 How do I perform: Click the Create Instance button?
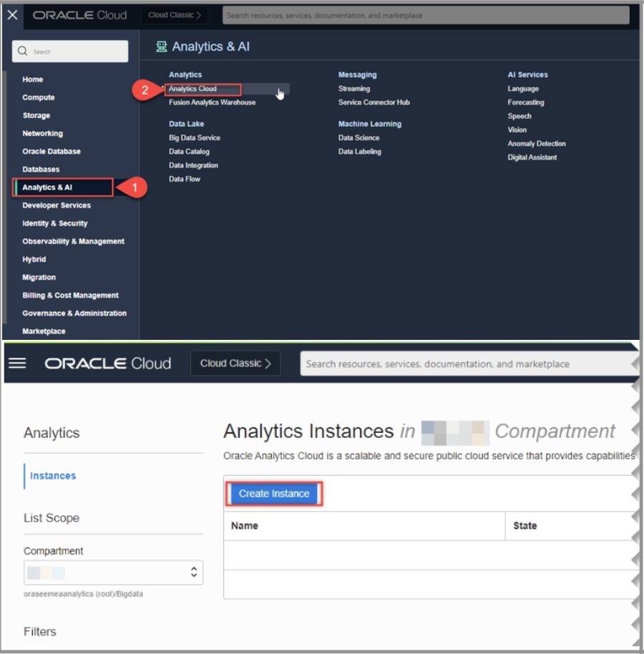pyautogui.click(x=273, y=494)
